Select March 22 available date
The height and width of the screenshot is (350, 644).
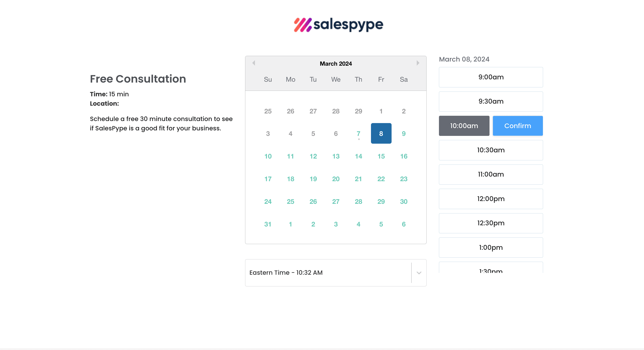381,179
